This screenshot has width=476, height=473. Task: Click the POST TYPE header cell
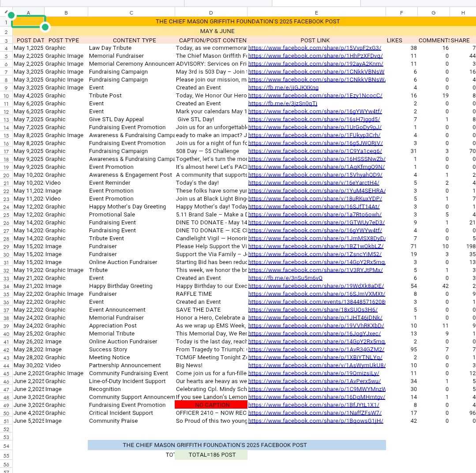[66, 41]
